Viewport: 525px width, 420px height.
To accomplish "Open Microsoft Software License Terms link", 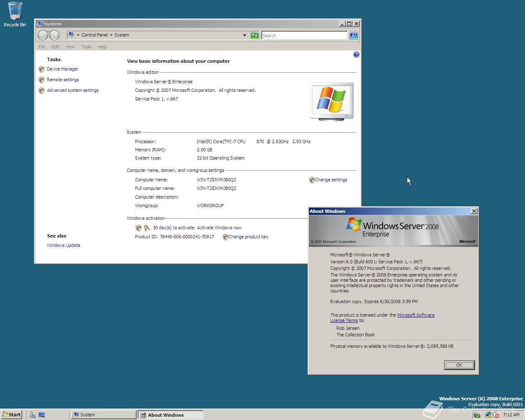I will [x=415, y=315].
